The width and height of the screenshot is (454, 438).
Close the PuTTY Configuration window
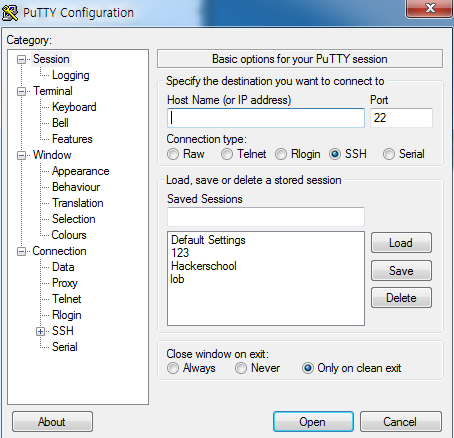(430, 8)
